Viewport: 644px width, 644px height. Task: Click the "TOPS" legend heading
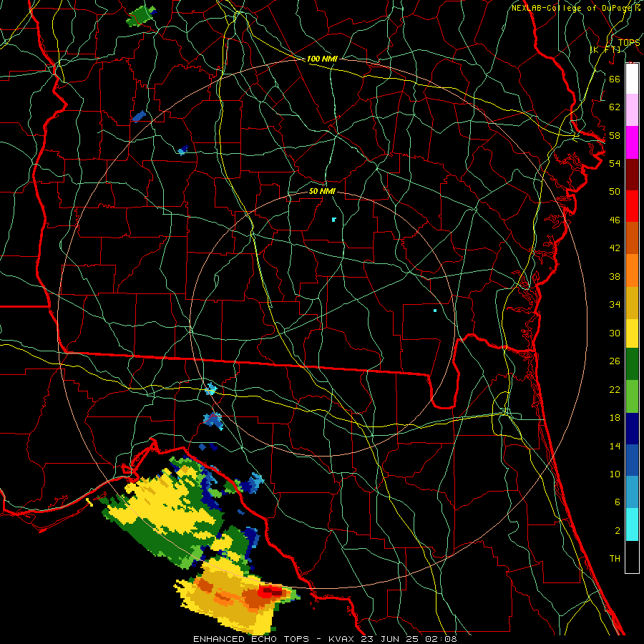pos(629,43)
